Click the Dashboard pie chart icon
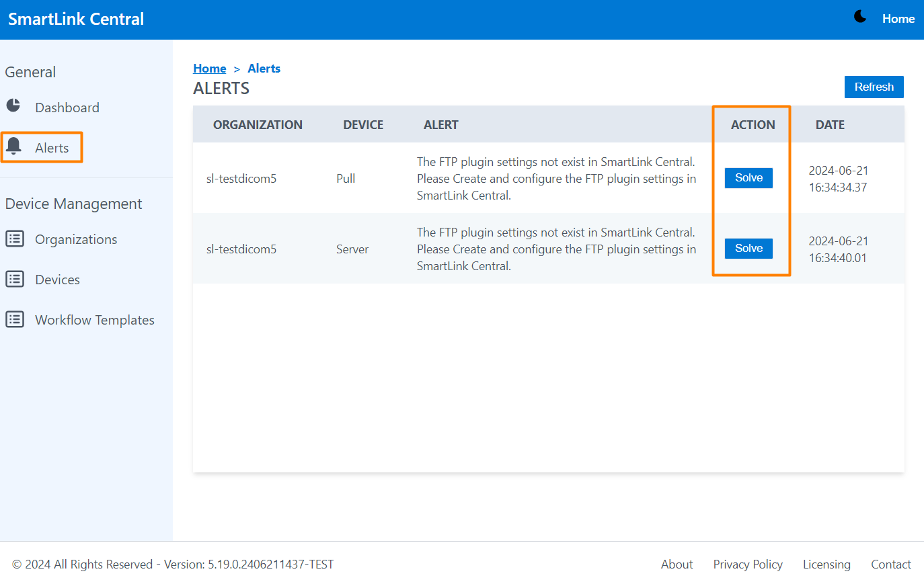Image resolution: width=924 pixels, height=588 pixels. [13, 106]
